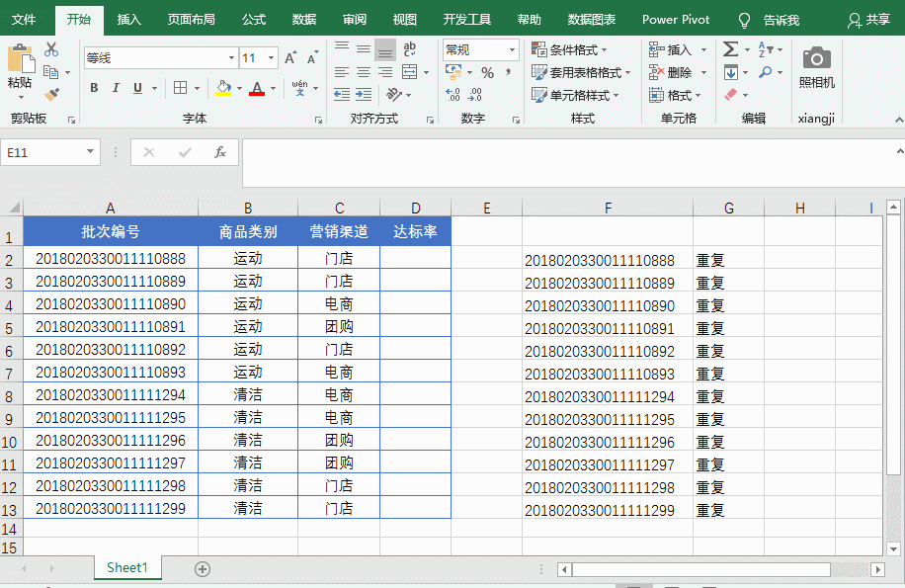Toggle italic formatting
Viewport: 905px width, 588px height.
[x=116, y=88]
